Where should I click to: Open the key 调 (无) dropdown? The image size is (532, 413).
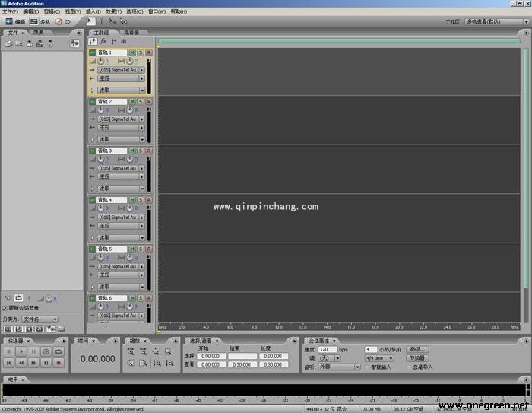click(x=329, y=358)
